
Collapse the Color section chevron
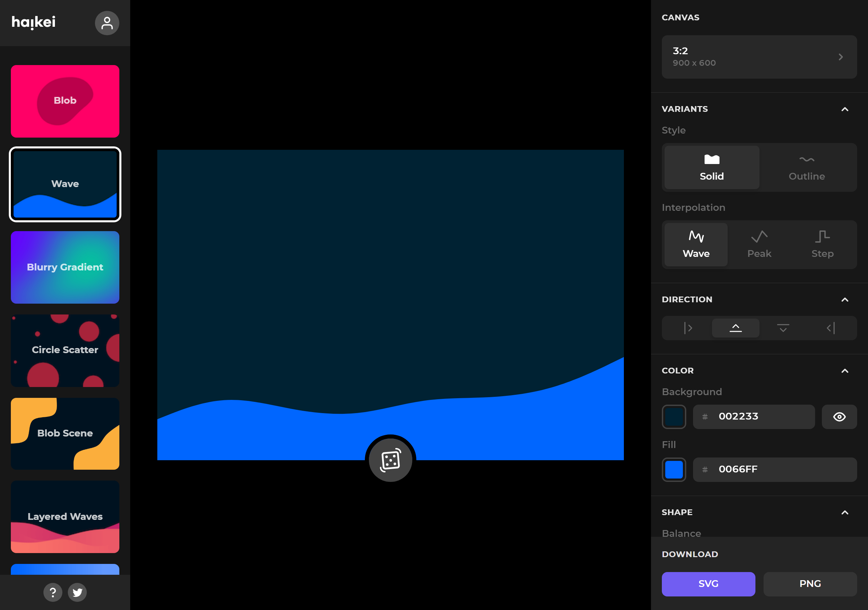[845, 371]
